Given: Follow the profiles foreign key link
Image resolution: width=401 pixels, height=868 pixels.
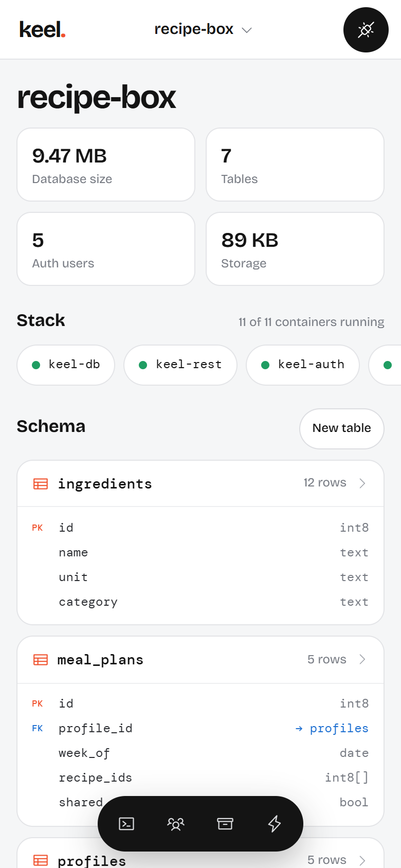Looking at the screenshot, I should click(x=332, y=728).
